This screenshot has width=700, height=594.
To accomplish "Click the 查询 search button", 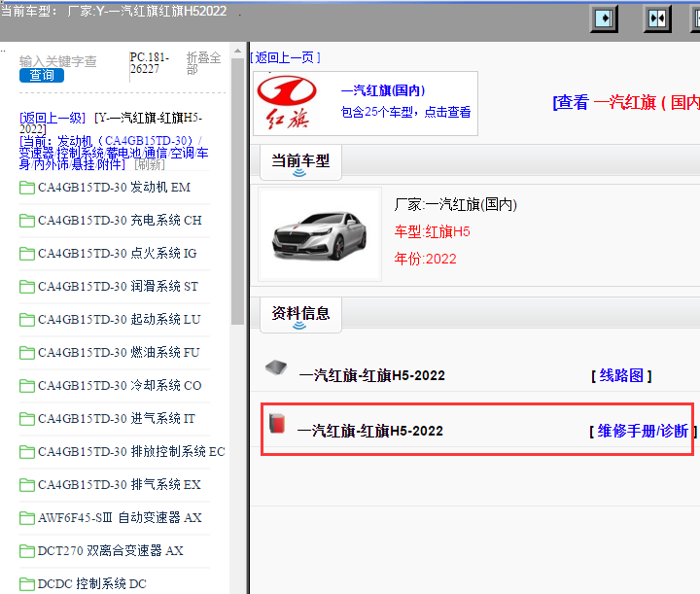I will pyautogui.click(x=42, y=75).
